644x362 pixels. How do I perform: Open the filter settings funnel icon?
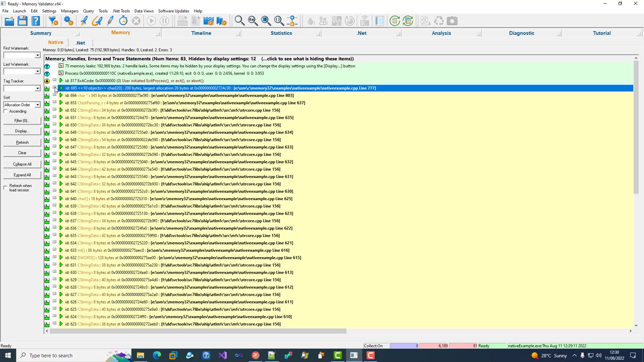click(53, 21)
